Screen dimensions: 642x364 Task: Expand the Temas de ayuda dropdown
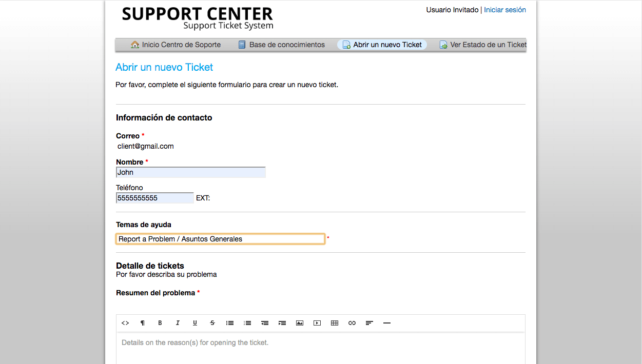click(220, 239)
